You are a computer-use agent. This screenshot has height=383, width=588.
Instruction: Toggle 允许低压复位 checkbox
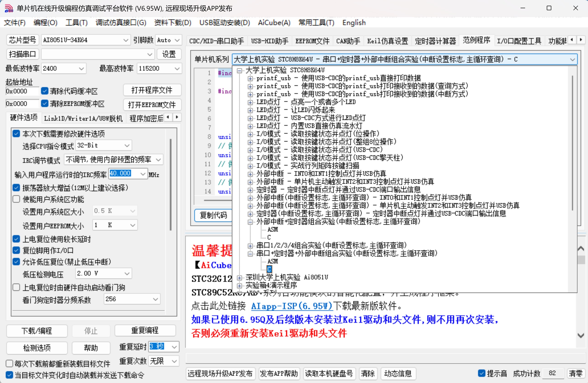pos(16,262)
